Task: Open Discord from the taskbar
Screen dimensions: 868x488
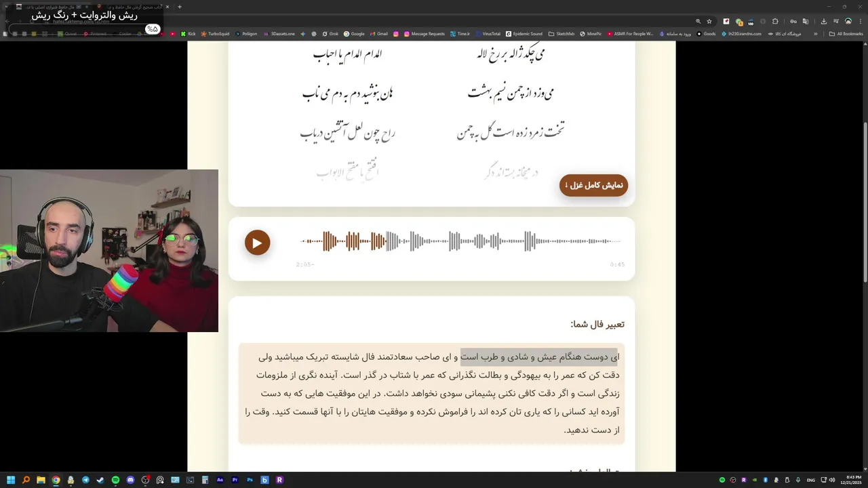Action: [x=130, y=480]
